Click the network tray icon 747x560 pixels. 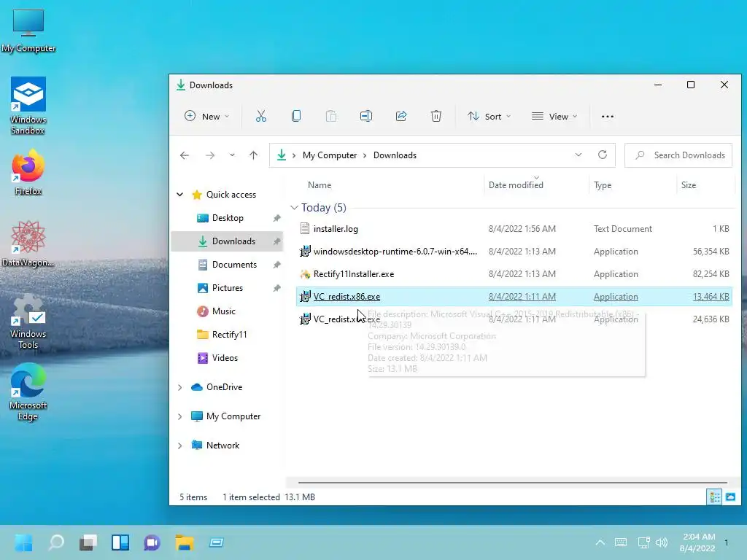tap(643, 542)
